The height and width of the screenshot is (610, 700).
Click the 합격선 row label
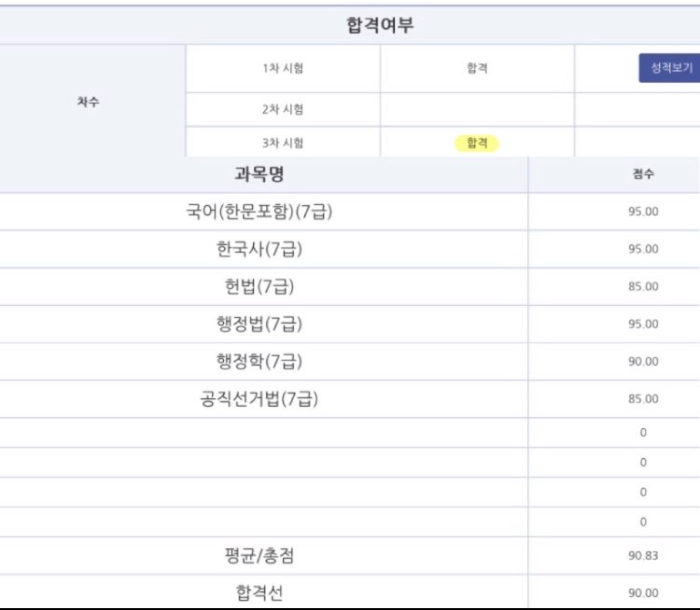259,593
